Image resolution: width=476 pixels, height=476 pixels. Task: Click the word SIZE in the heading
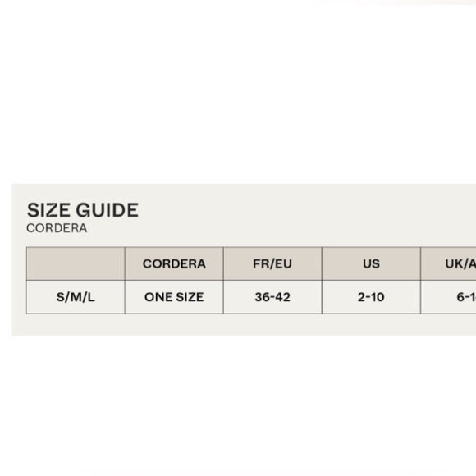48,210
